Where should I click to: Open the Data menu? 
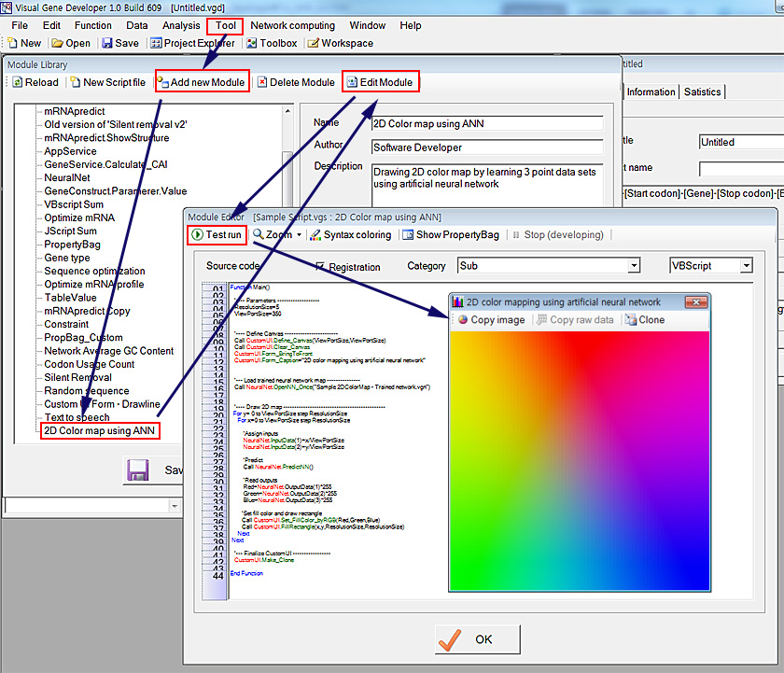point(136,25)
